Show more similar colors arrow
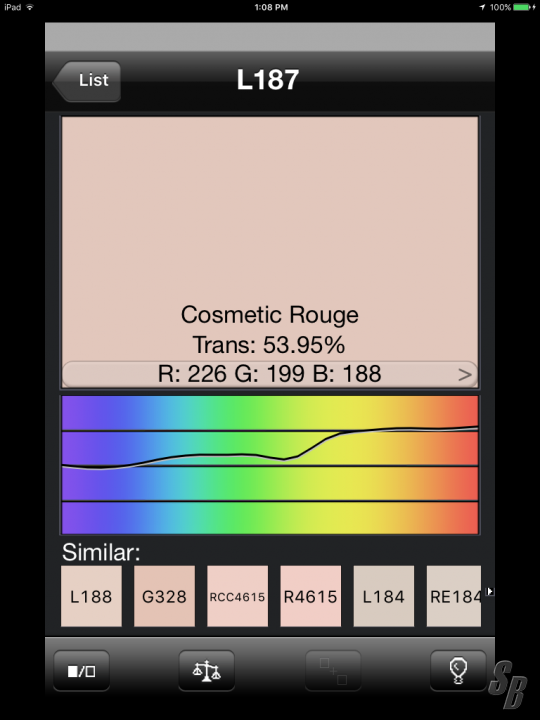This screenshot has width=540, height=720. point(490,591)
